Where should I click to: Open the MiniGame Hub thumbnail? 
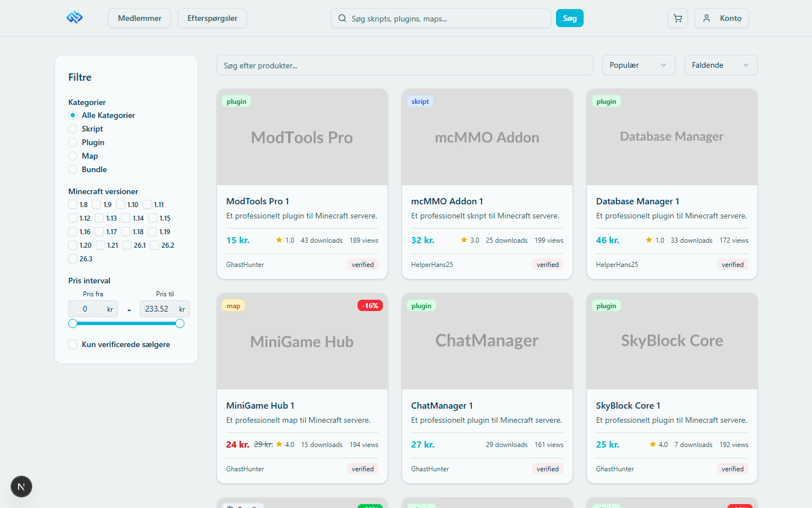302,341
